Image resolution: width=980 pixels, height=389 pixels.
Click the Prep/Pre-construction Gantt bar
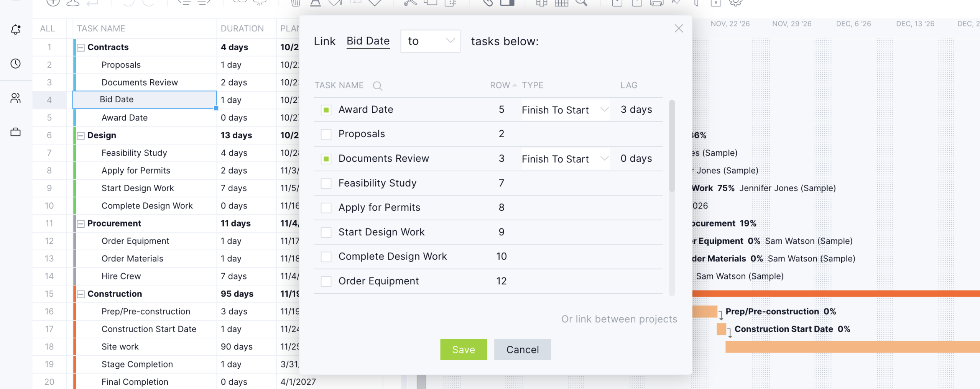[705, 312]
